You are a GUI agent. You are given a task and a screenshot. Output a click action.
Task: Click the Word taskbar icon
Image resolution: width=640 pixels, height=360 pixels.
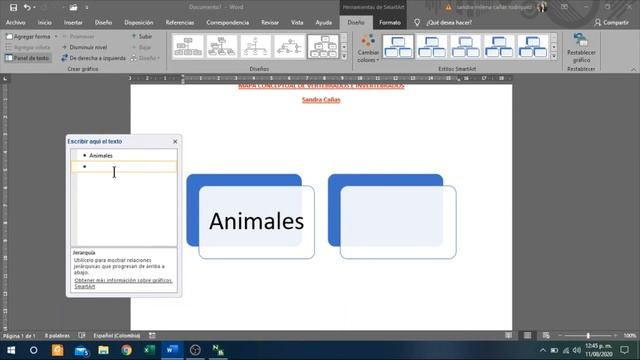point(172,350)
